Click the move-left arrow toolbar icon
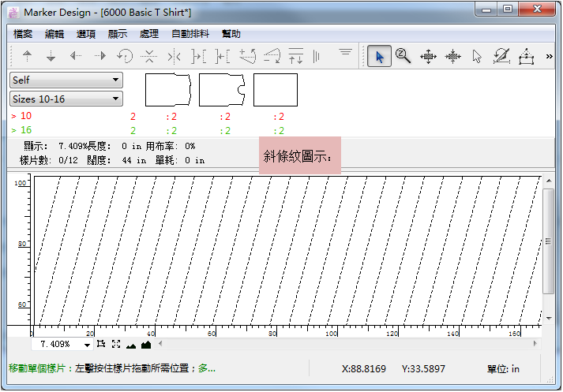563x392 pixels. [x=76, y=57]
